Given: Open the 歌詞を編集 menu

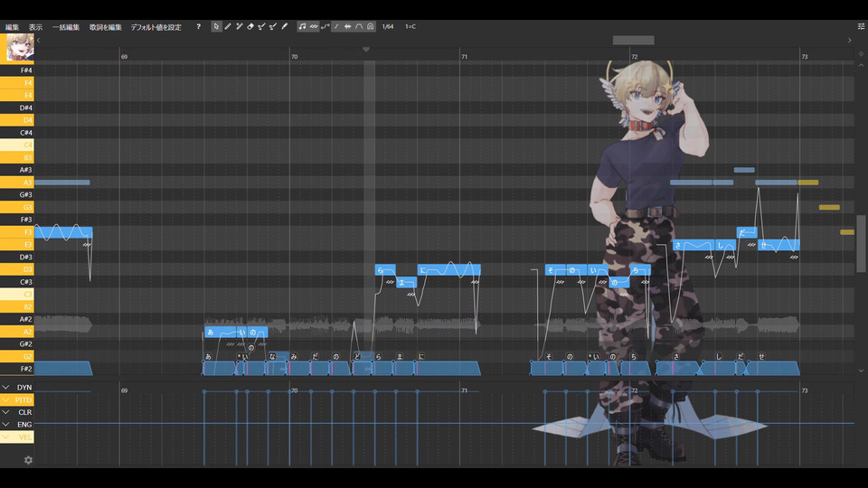Looking at the screenshot, I should tap(105, 27).
